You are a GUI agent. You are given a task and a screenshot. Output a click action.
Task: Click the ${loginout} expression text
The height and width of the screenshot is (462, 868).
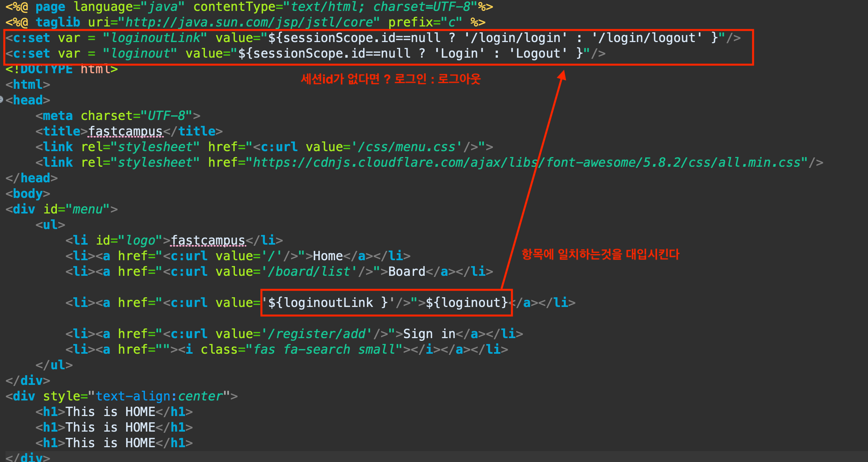pyautogui.click(x=467, y=303)
